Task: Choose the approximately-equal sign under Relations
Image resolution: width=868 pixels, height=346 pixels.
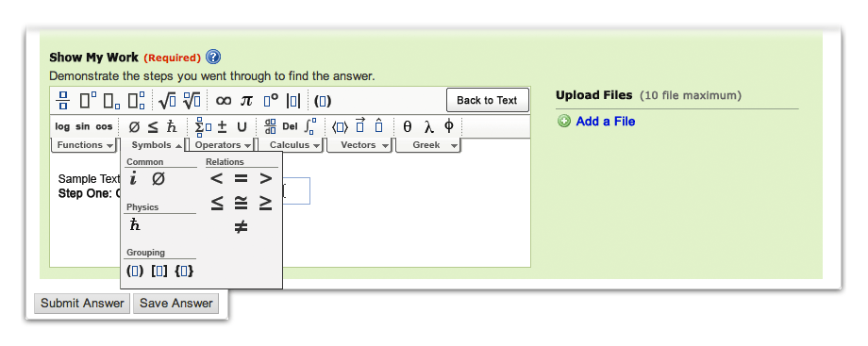Action: (241, 204)
